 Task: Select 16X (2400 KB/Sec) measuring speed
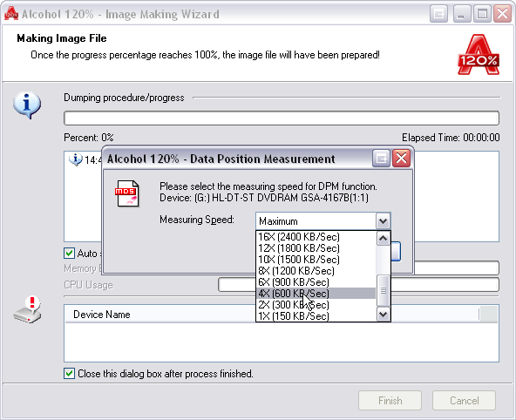316,237
